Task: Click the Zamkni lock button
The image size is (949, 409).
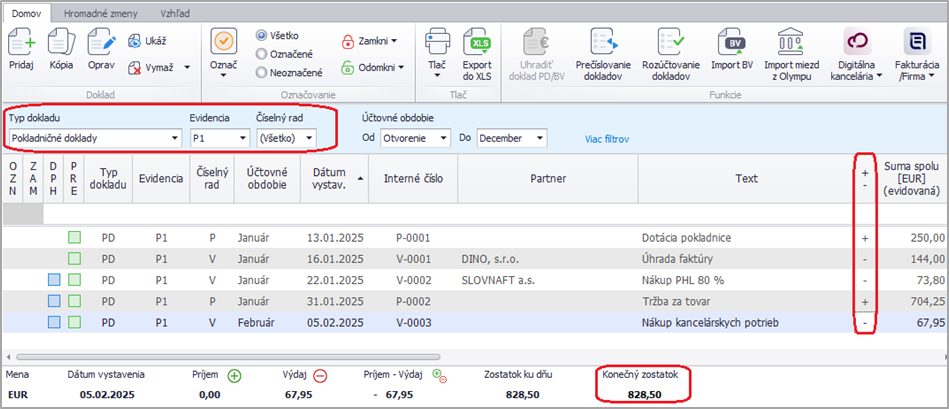Action: [x=367, y=41]
